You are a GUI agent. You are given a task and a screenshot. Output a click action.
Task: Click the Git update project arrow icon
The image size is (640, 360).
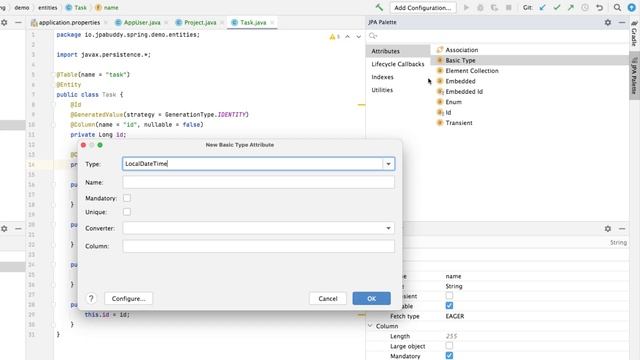coord(542,7)
